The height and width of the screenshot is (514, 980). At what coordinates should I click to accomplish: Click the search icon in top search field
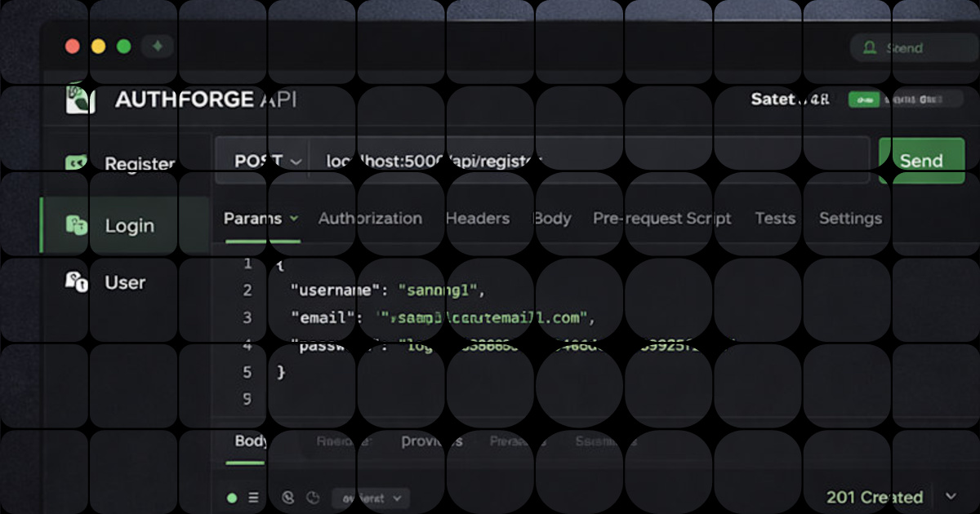(870, 47)
